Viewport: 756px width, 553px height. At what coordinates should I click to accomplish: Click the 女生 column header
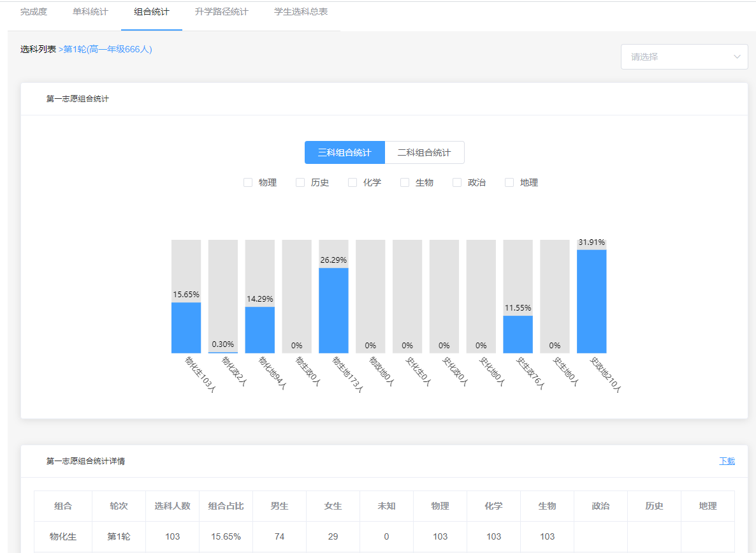tap(333, 506)
